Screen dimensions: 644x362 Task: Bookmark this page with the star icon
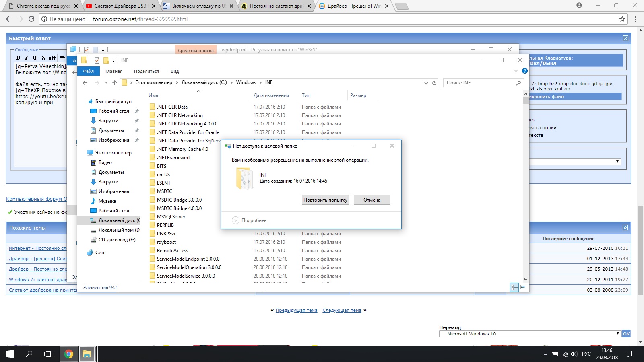(x=622, y=19)
